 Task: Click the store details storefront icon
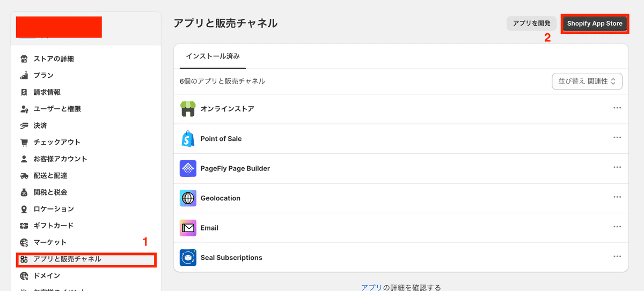[x=24, y=59]
